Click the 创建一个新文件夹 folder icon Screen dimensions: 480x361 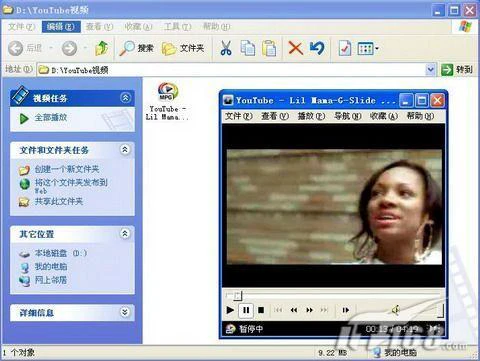point(24,170)
